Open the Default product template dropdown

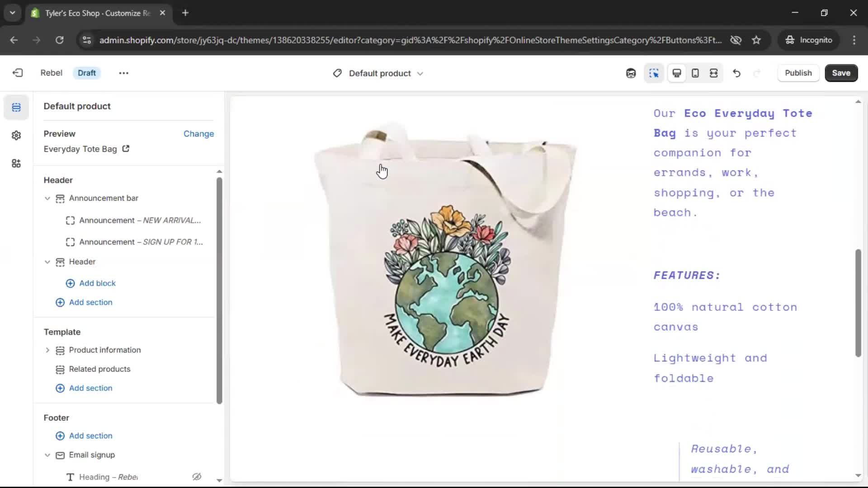click(379, 73)
